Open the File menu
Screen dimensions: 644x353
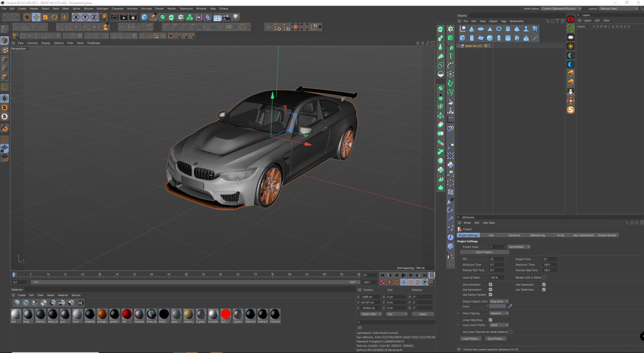point(5,9)
